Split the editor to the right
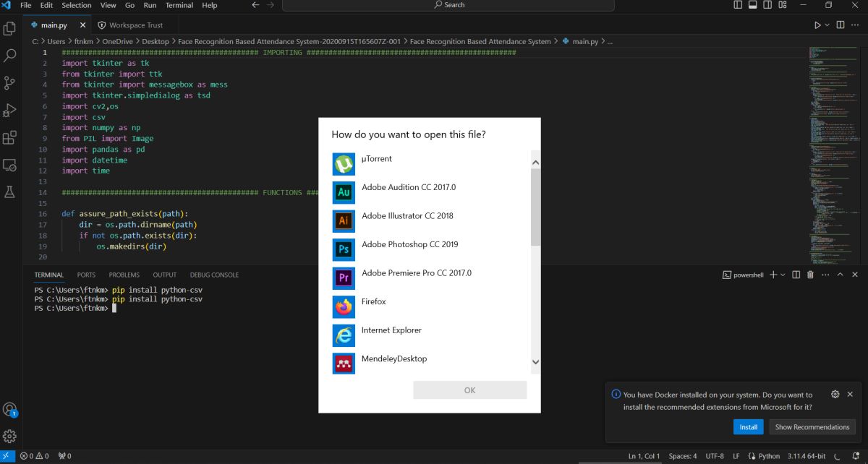 click(x=841, y=25)
